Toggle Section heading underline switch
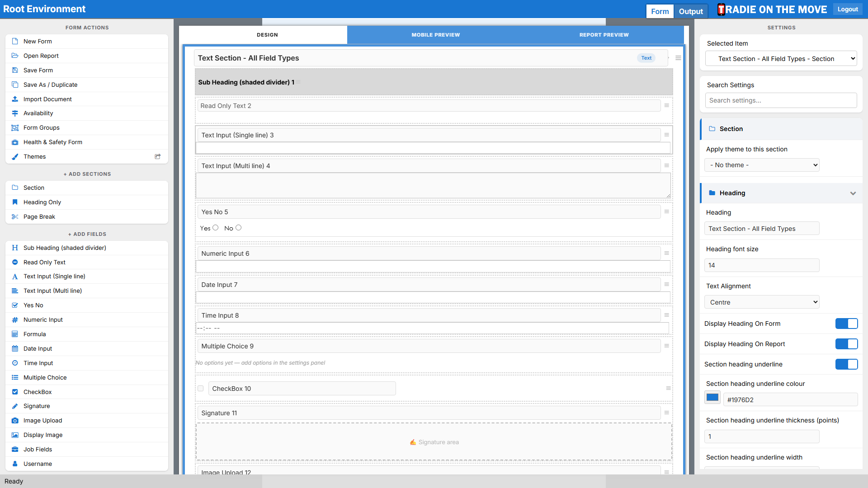Screen dimensions: 868x488 click(846, 364)
